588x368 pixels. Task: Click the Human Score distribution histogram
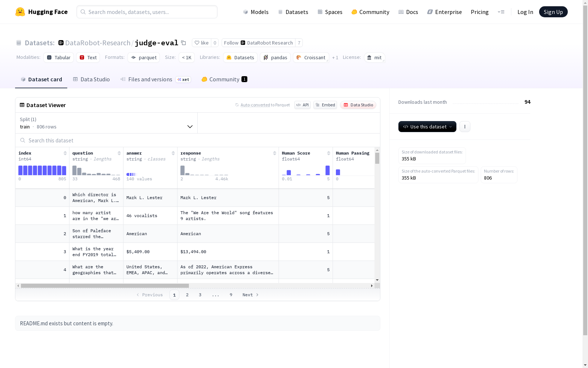coord(306,170)
